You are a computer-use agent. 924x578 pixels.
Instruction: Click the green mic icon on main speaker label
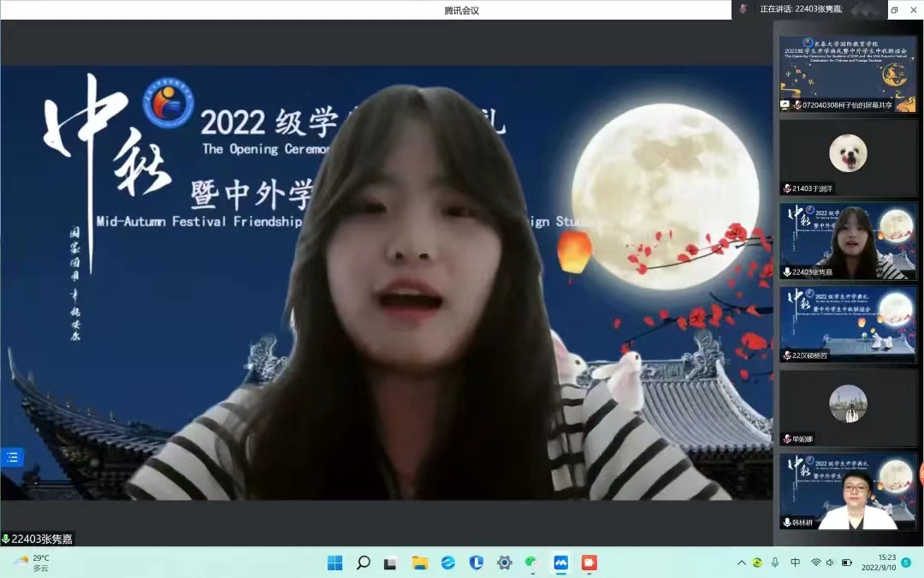(5, 539)
